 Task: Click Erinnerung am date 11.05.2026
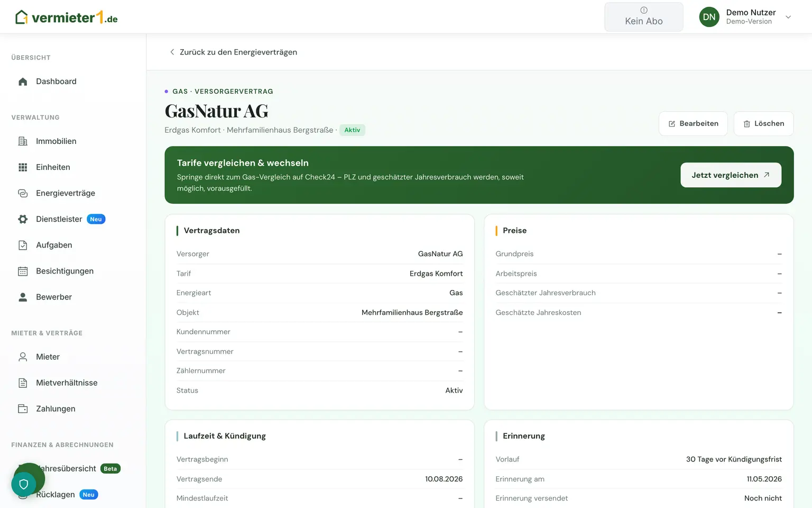(x=764, y=479)
